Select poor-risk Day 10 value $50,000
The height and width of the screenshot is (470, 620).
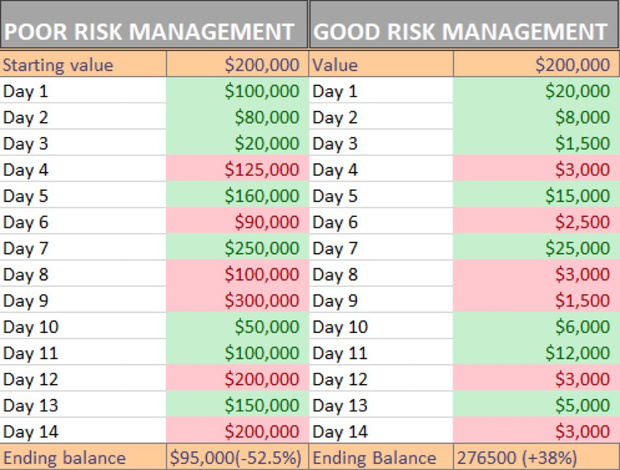(238, 326)
